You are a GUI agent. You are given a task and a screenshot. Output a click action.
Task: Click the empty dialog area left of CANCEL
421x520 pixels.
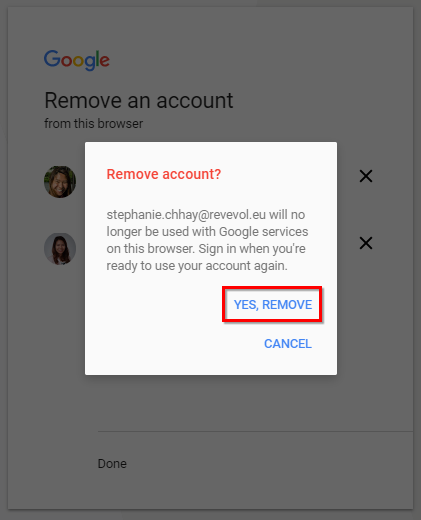click(173, 344)
